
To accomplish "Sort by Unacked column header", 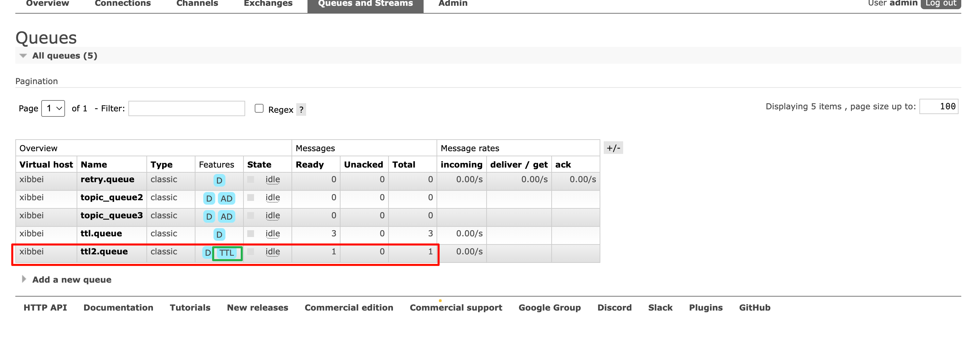I will point(363,165).
